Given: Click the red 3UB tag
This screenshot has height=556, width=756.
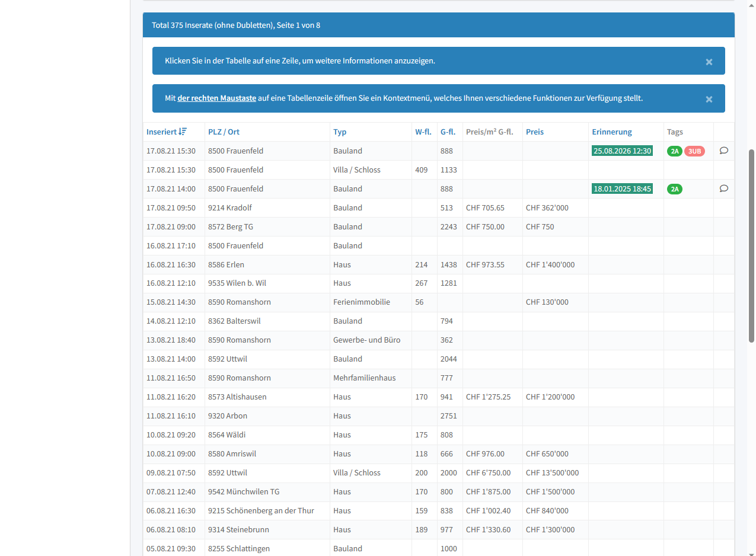Looking at the screenshot, I should pyautogui.click(x=694, y=151).
